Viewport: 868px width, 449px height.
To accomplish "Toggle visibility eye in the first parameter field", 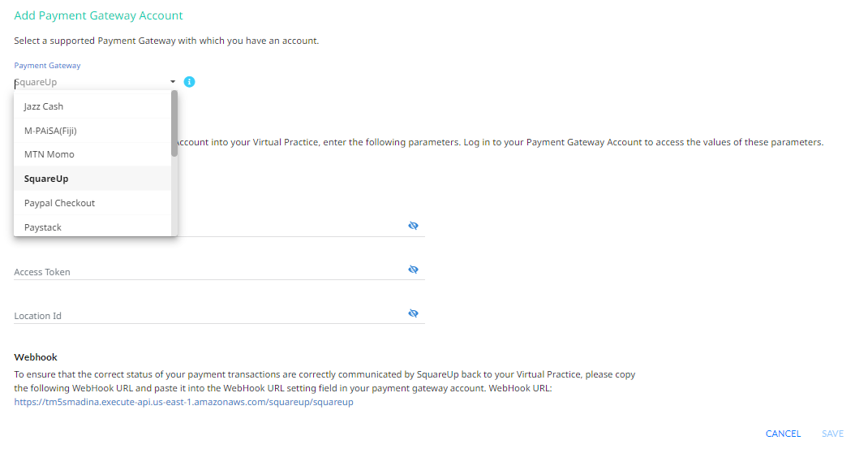I will 413,226.
